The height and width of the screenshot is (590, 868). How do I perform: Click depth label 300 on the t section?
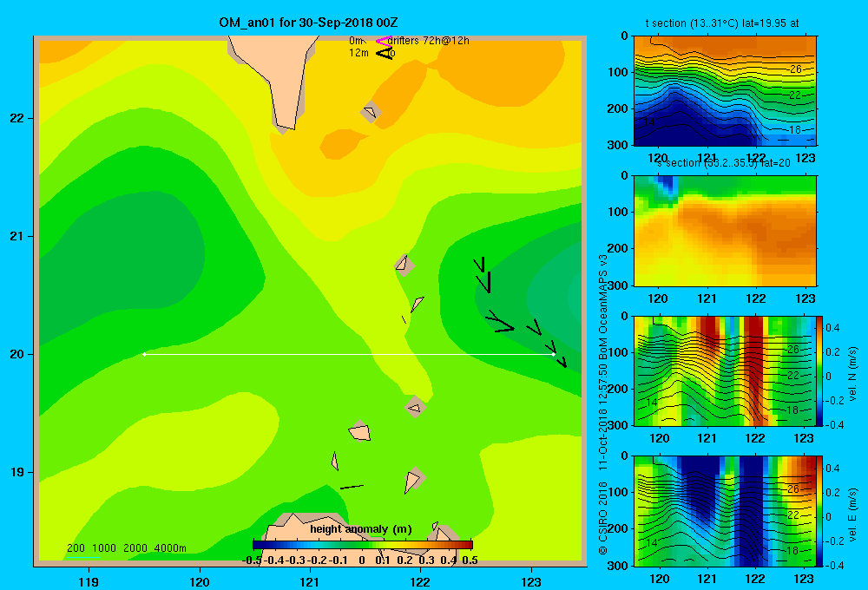pos(618,145)
